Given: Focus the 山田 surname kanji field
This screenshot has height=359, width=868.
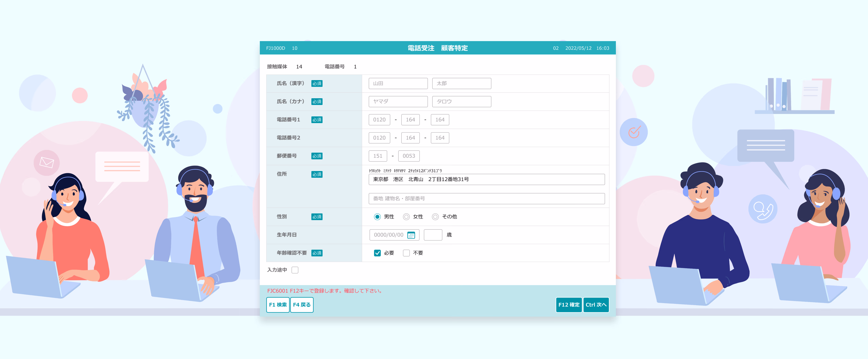Looking at the screenshot, I should [398, 83].
